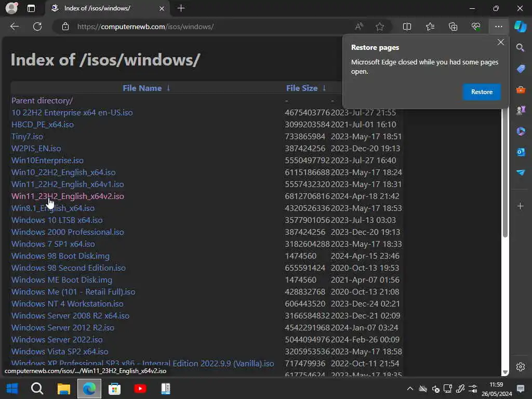The height and width of the screenshot is (399, 532).
Task: Add this page to favorites star
Action: (380, 26)
